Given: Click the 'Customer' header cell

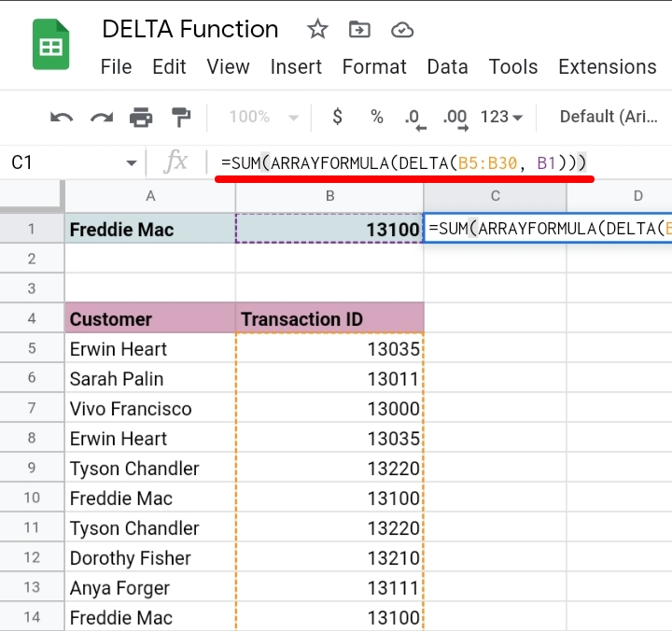Looking at the screenshot, I should [150, 319].
